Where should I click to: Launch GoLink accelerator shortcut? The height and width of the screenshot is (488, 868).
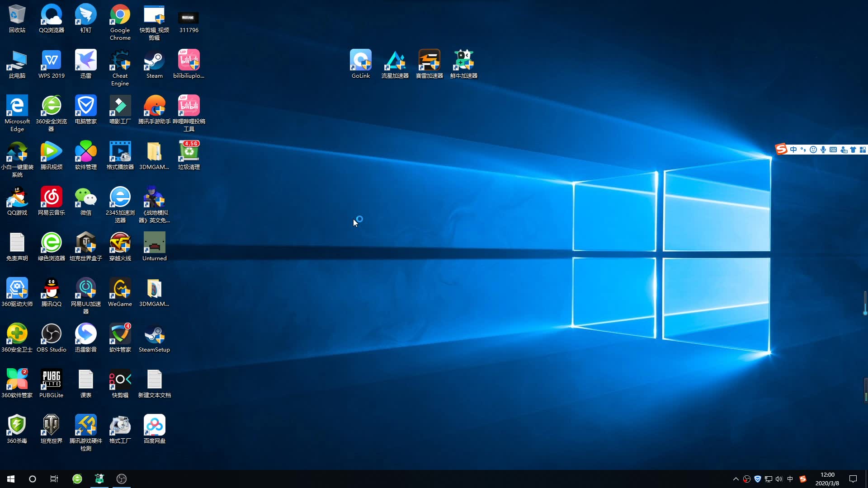361,65
